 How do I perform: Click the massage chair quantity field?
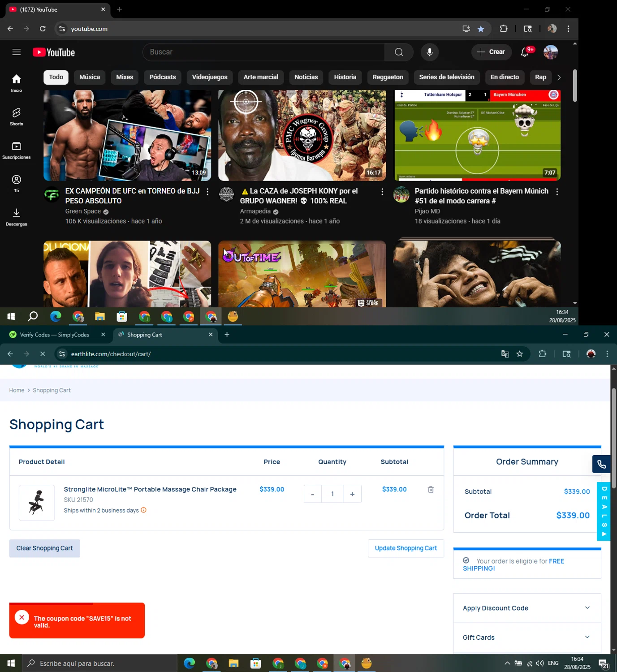click(x=332, y=494)
